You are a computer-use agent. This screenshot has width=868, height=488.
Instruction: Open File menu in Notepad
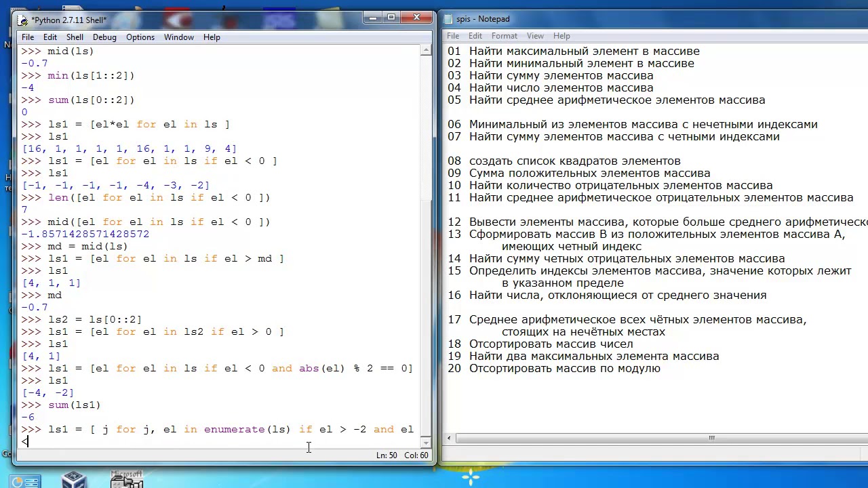tap(453, 36)
